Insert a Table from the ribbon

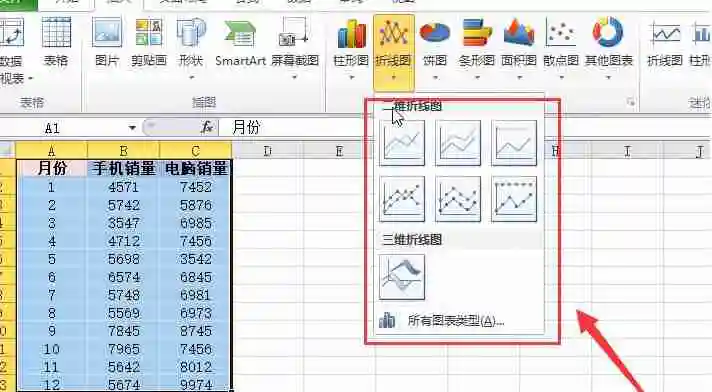[x=56, y=42]
